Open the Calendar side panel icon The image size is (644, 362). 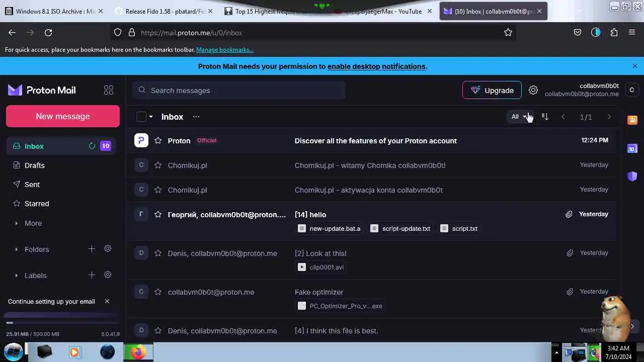pos(632,148)
